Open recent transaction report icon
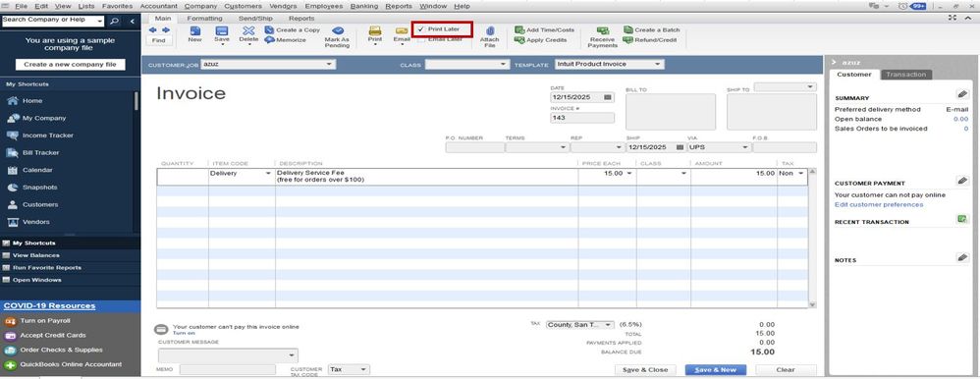Image resolution: width=980 pixels, height=379 pixels. point(962,219)
